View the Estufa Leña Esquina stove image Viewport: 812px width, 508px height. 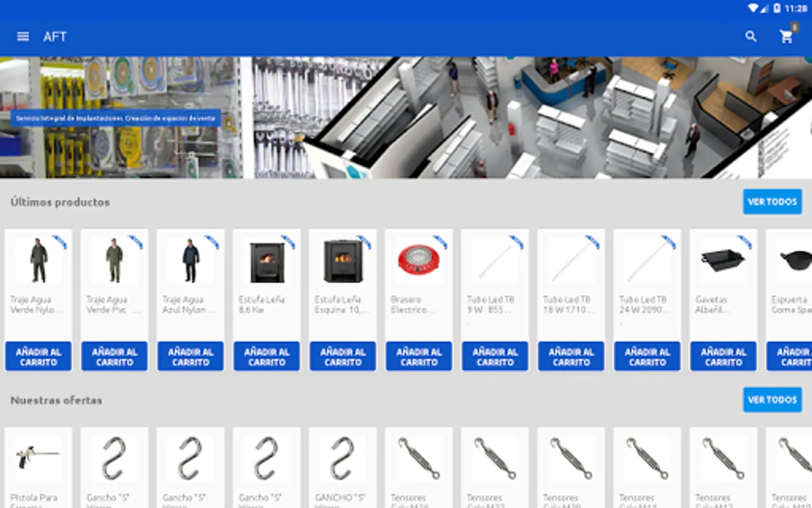click(x=343, y=261)
